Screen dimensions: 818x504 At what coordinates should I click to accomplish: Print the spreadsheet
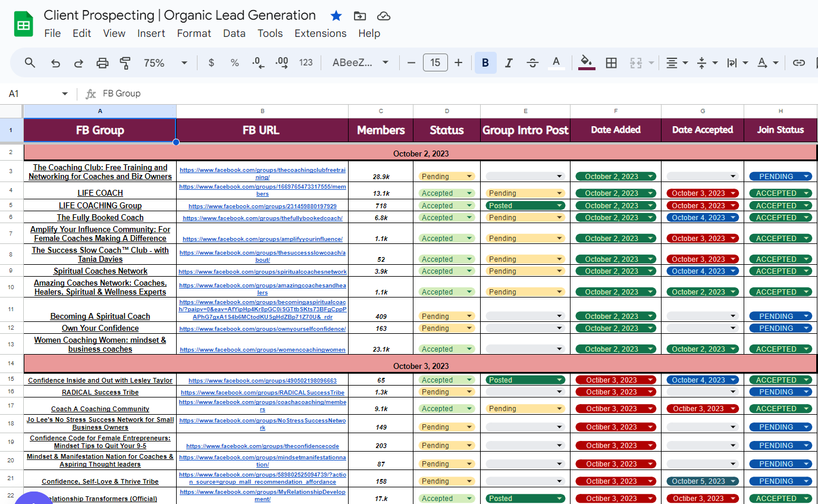102,62
